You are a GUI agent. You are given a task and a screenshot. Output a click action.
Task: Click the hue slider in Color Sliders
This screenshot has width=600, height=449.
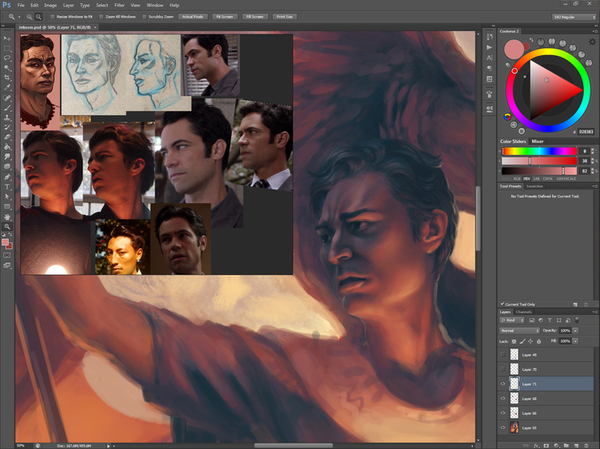click(x=542, y=152)
